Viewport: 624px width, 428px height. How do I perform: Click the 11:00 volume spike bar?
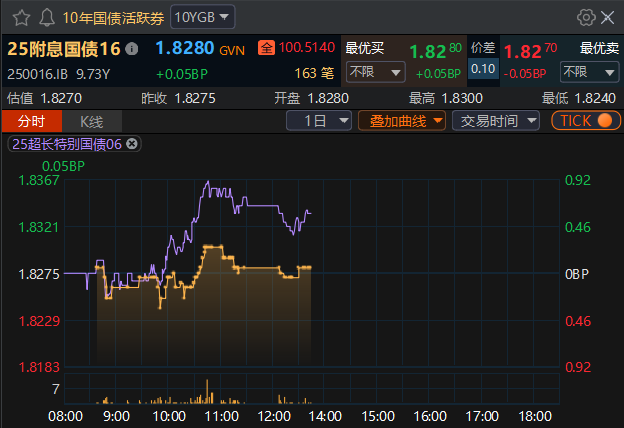click(207, 391)
